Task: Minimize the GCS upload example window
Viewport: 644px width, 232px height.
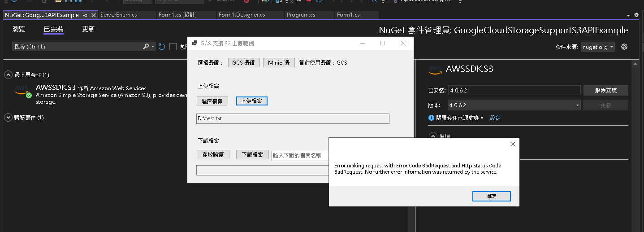Action: [363, 44]
